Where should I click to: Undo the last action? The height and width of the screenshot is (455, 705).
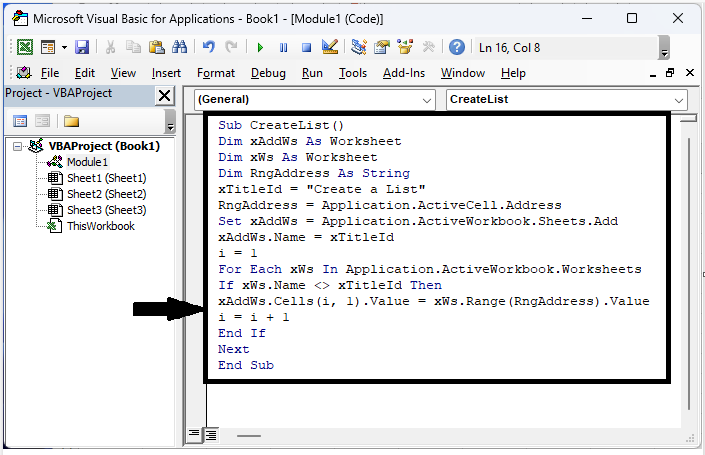click(209, 47)
